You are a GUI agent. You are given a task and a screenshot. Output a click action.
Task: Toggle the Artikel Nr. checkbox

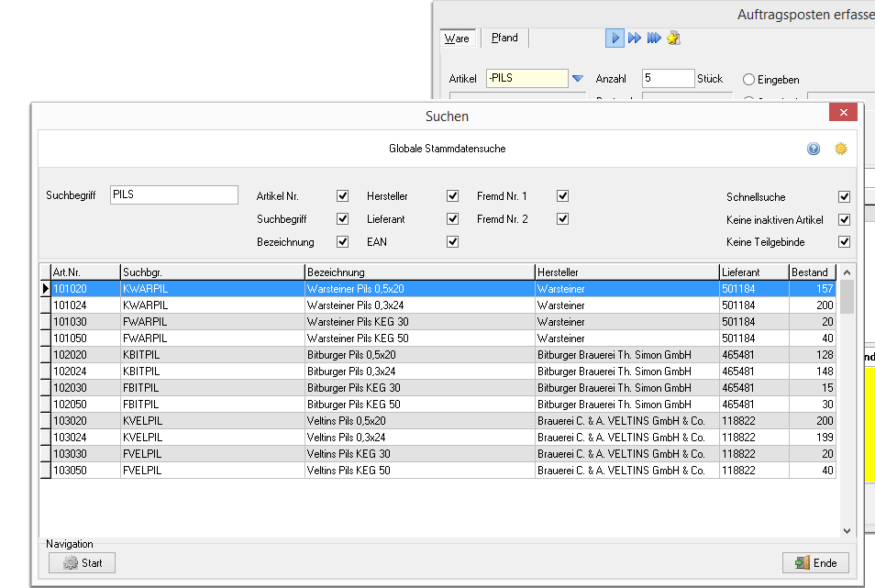click(x=343, y=195)
